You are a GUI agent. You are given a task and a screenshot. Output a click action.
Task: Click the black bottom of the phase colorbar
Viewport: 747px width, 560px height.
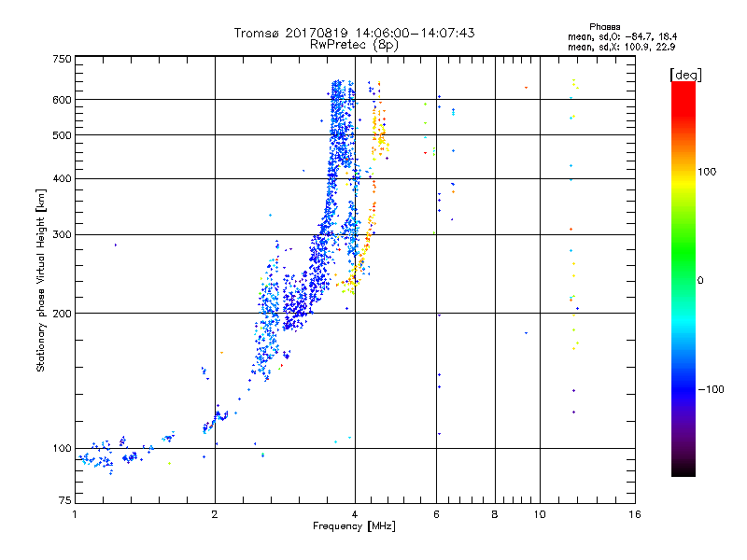[684, 469]
